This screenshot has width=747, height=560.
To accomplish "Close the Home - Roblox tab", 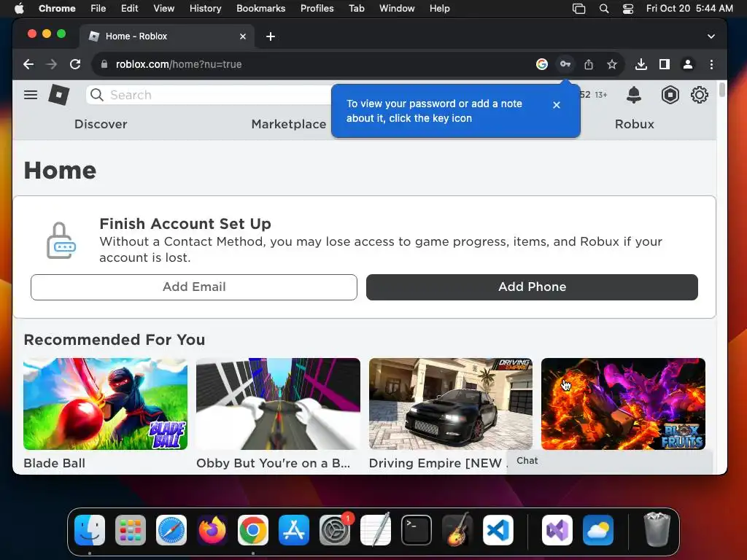I will [x=243, y=36].
